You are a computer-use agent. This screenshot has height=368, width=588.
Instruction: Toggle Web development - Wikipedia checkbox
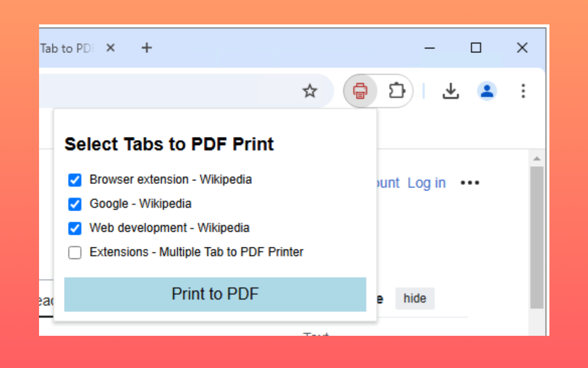[74, 228]
